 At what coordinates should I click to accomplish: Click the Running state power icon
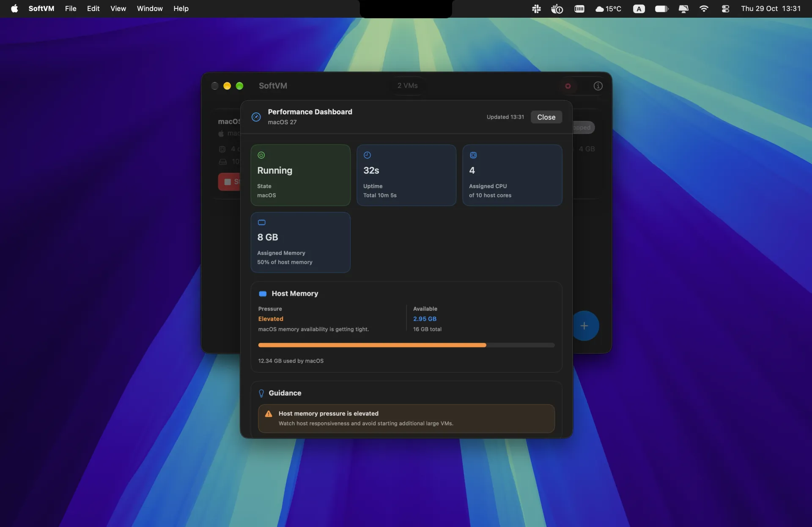tap(261, 155)
